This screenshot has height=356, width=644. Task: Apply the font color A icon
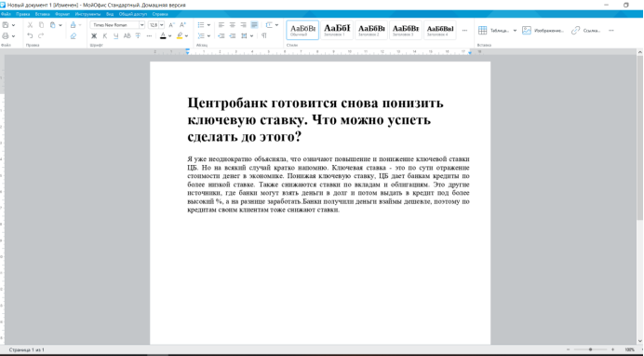point(163,35)
